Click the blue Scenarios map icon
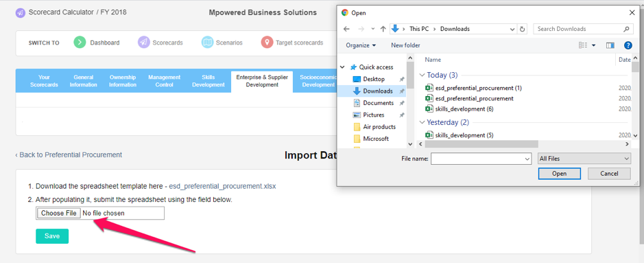This screenshot has height=263, width=644. (x=207, y=43)
